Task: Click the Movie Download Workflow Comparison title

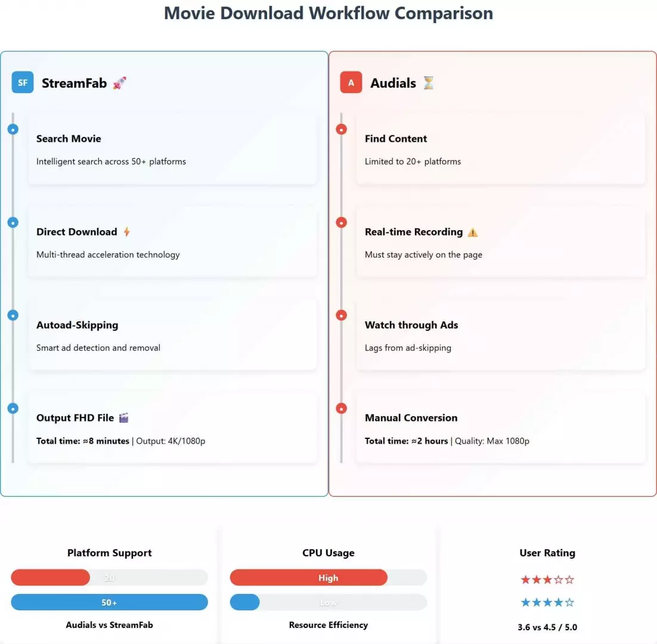Action: click(x=328, y=13)
